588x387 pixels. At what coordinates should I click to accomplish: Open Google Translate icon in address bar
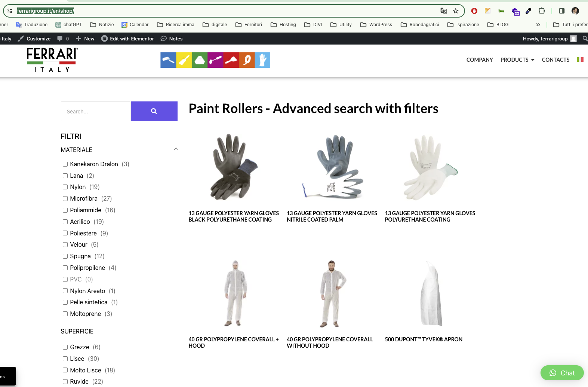coord(444,11)
